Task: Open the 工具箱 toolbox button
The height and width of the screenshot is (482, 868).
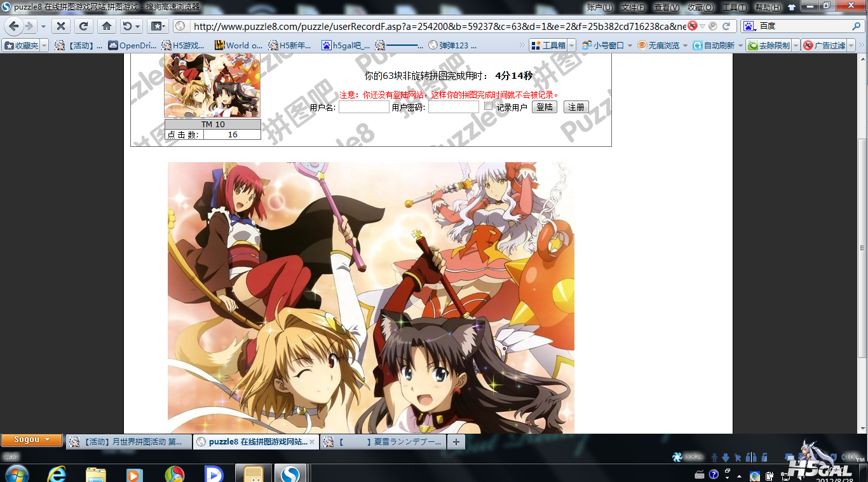Action: tap(548, 45)
